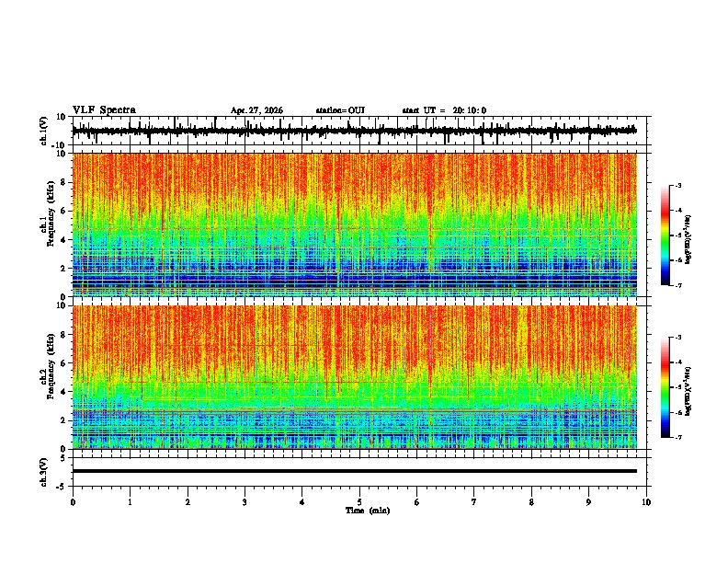Screen dimensions: 728x563
Task: Click the Apr. 27, 2026 date label
Action: [256, 110]
